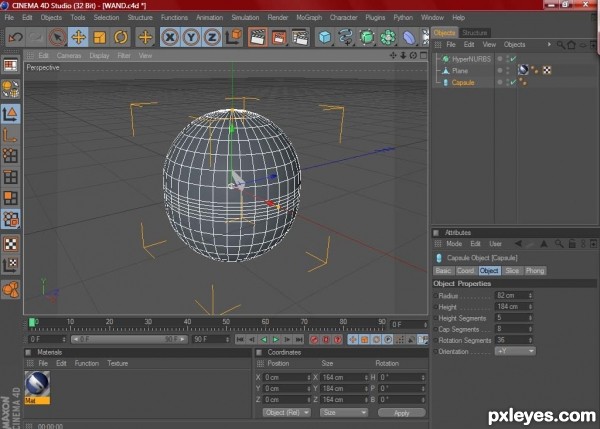Add a cube primitive object
This screenshot has width=600, height=429.
click(324, 38)
